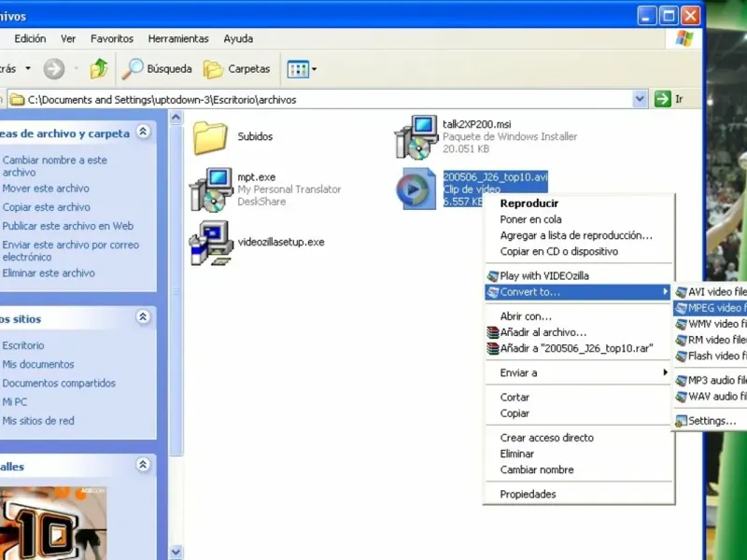The image size is (747, 560).
Task: Choose Cortar in context menu
Action: (579, 398)
